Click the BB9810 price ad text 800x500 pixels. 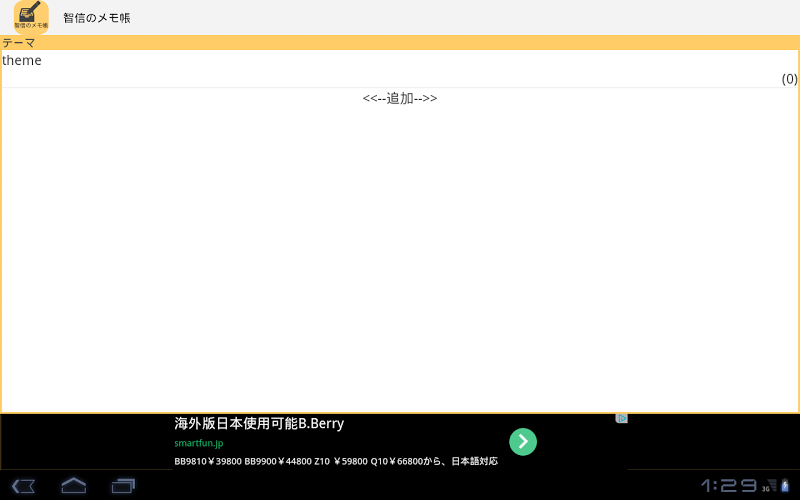click(x=336, y=461)
